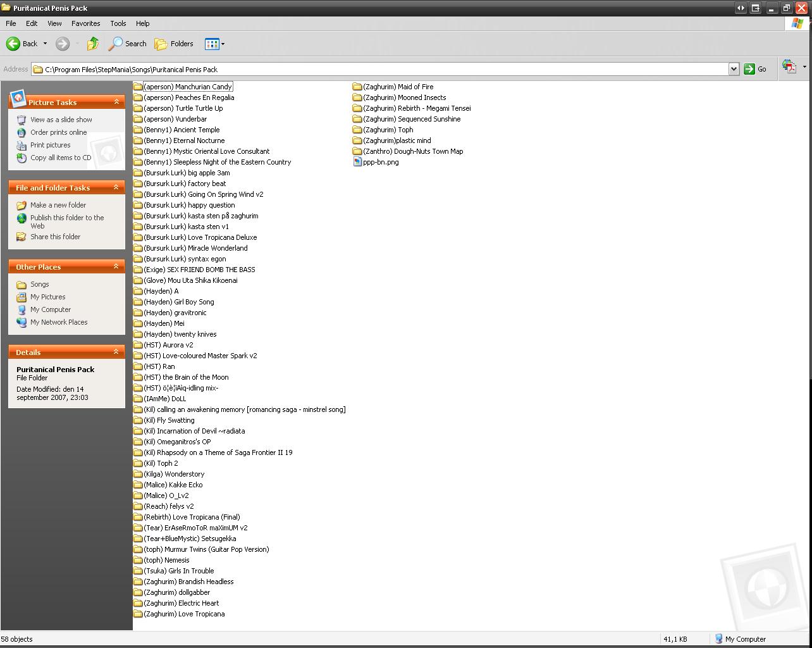Select (Zaghurim) Electric Heart folder name

click(x=181, y=603)
